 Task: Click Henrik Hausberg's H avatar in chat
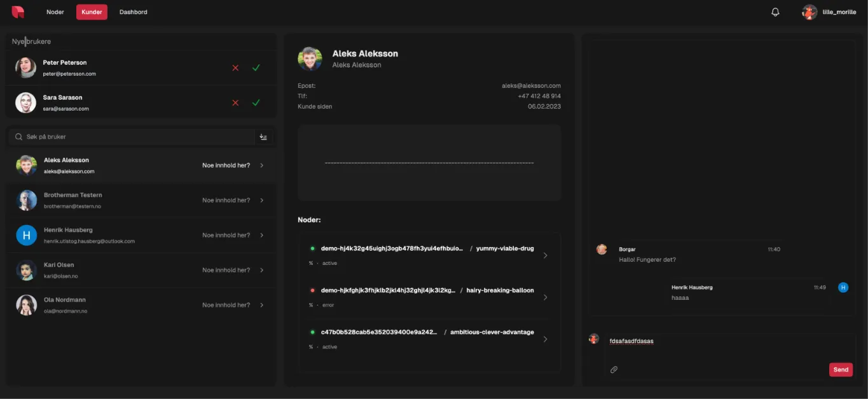pyautogui.click(x=843, y=287)
